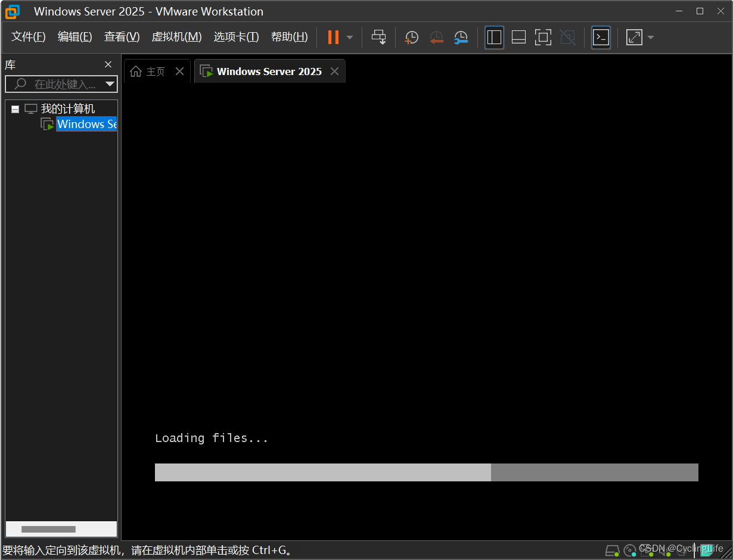
Task: Select the Windows Server VM in library
Action: point(86,124)
